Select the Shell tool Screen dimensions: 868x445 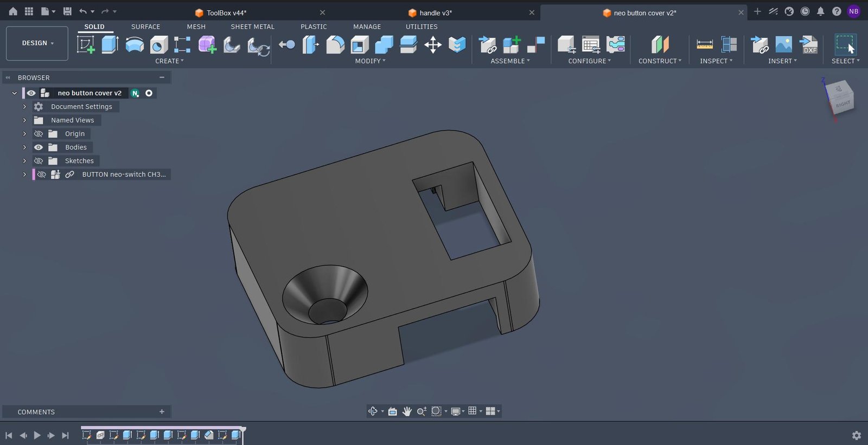(360, 44)
